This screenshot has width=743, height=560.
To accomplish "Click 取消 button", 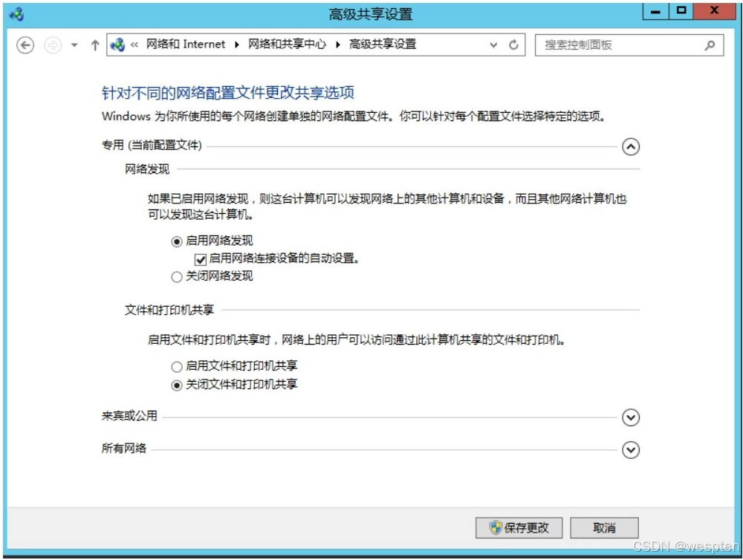I will 604,528.
